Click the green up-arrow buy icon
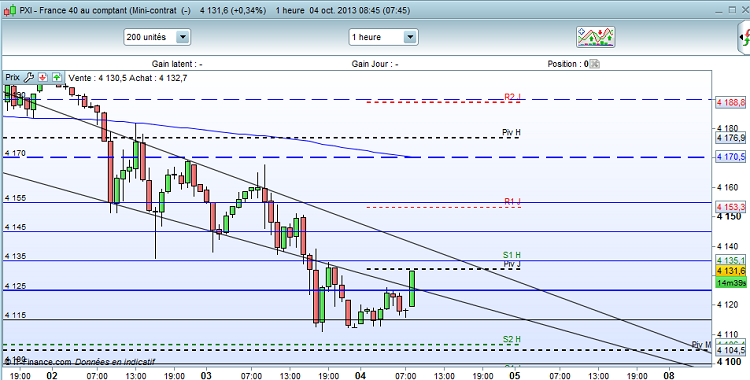The image size is (750, 380). point(57,77)
